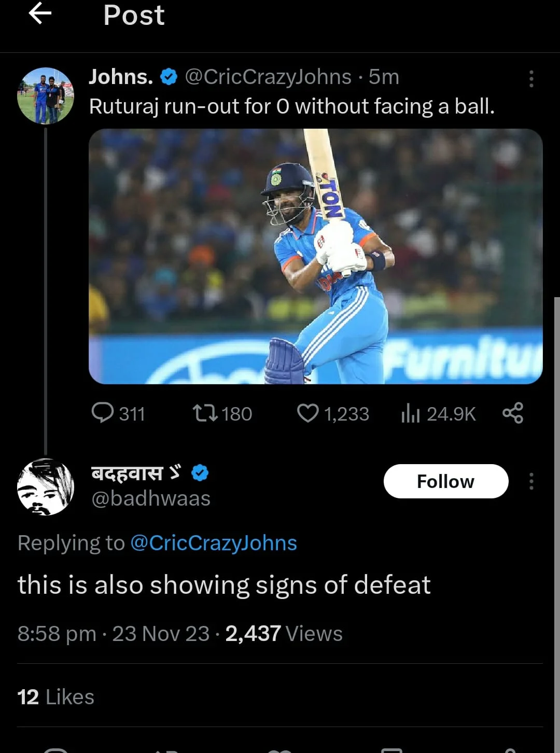Open three-dot menu beside Follow button
This screenshot has width=560, height=753.
pos(531,481)
